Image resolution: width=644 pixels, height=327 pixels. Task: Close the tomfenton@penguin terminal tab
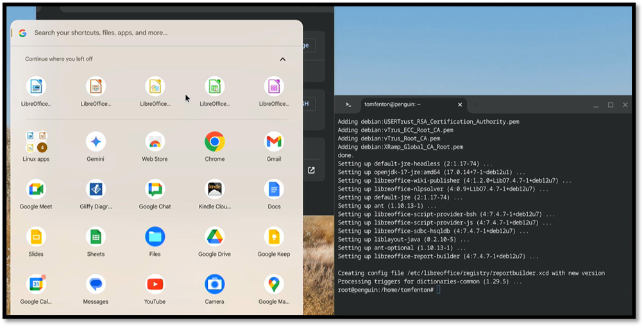click(460, 105)
